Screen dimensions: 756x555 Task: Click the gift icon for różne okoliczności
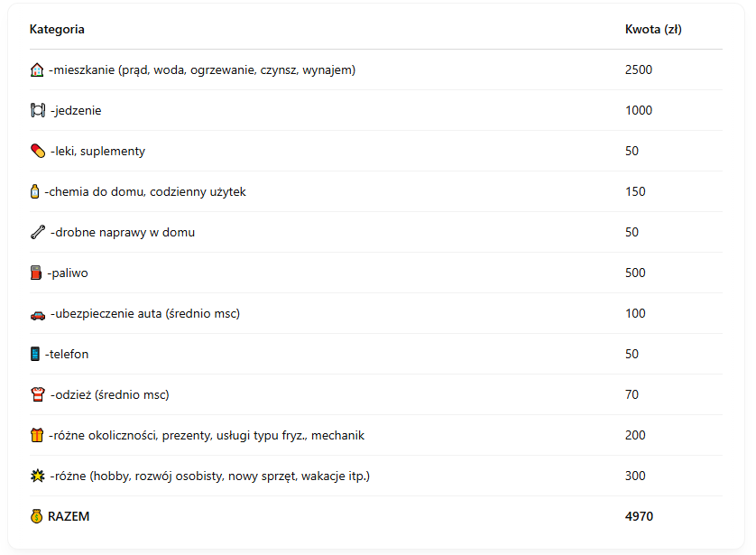[37, 435]
